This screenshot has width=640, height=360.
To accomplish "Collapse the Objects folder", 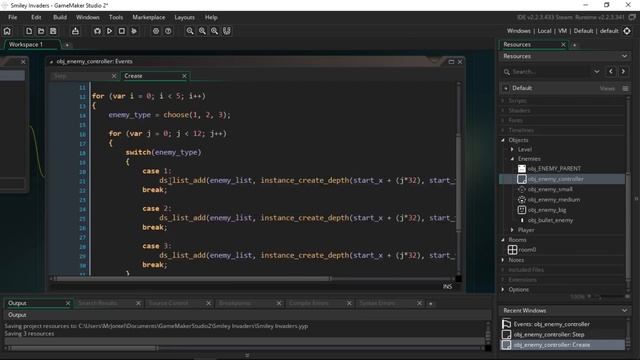I will [x=503, y=140].
